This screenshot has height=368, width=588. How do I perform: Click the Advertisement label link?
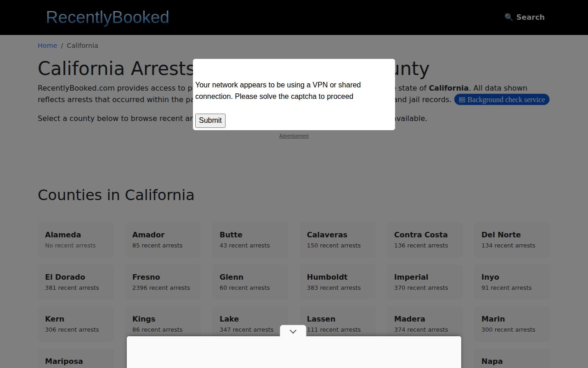coord(294,136)
